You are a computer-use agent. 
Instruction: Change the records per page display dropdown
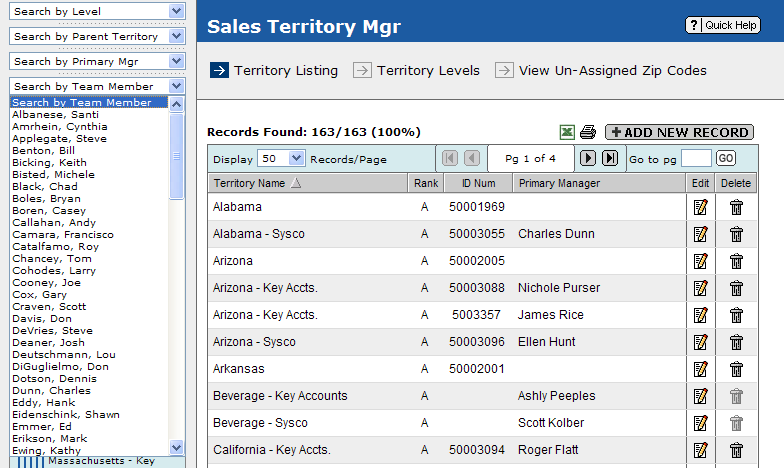pyautogui.click(x=282, y=158)
